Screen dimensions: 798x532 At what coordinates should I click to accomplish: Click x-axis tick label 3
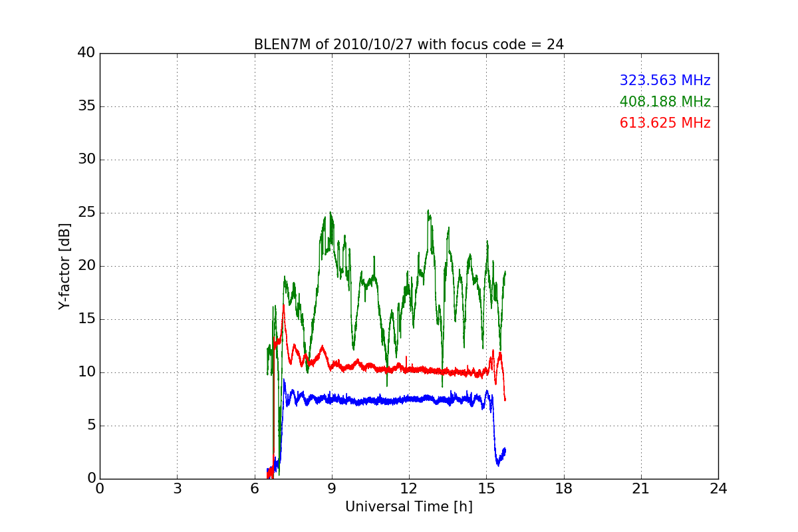point(177,489)
